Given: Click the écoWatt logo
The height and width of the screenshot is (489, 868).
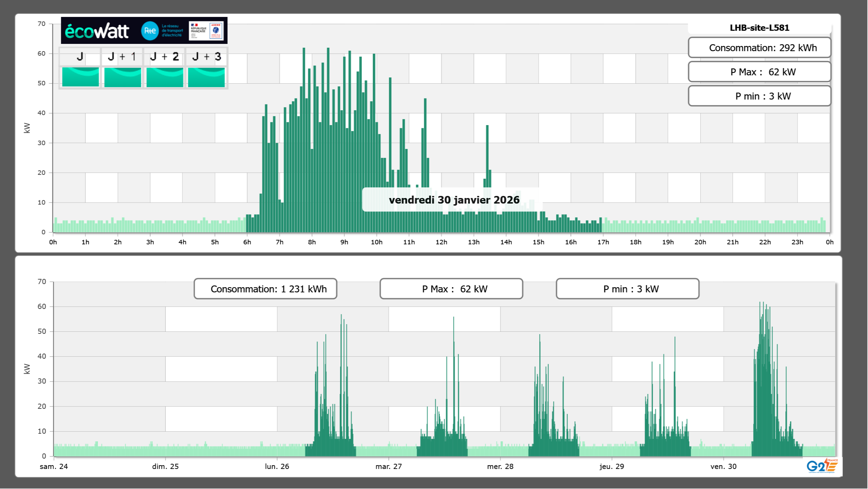Looking at the screenshot, I should pos(97,31).
